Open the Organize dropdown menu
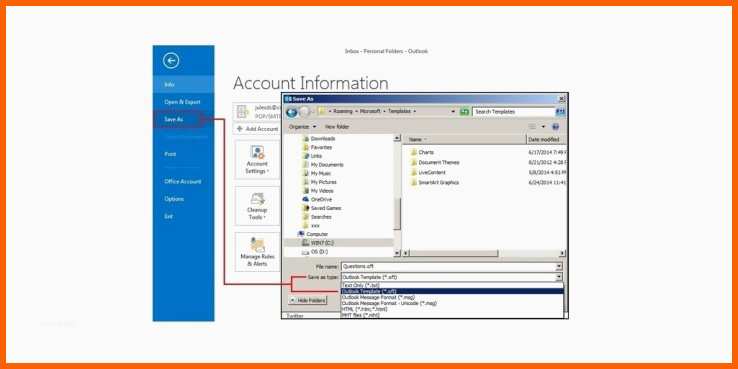 click(303, 127)
